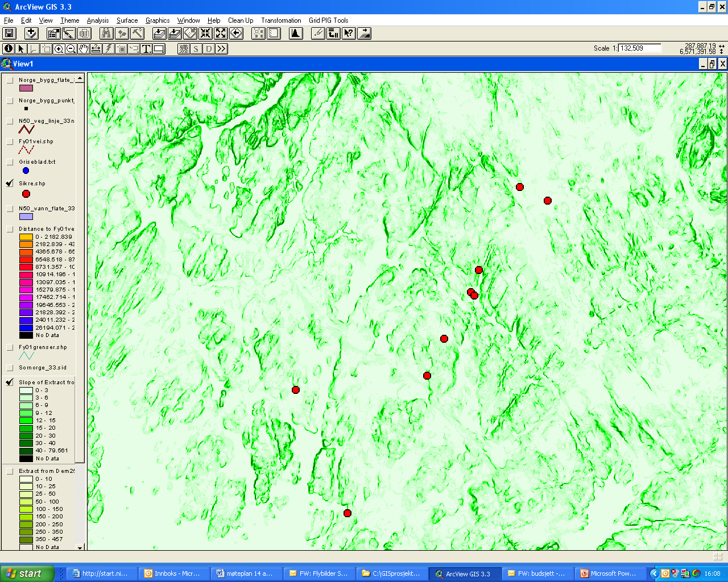
Task: Click Zoom to Selected icon
Action: (x=191, y=34)
